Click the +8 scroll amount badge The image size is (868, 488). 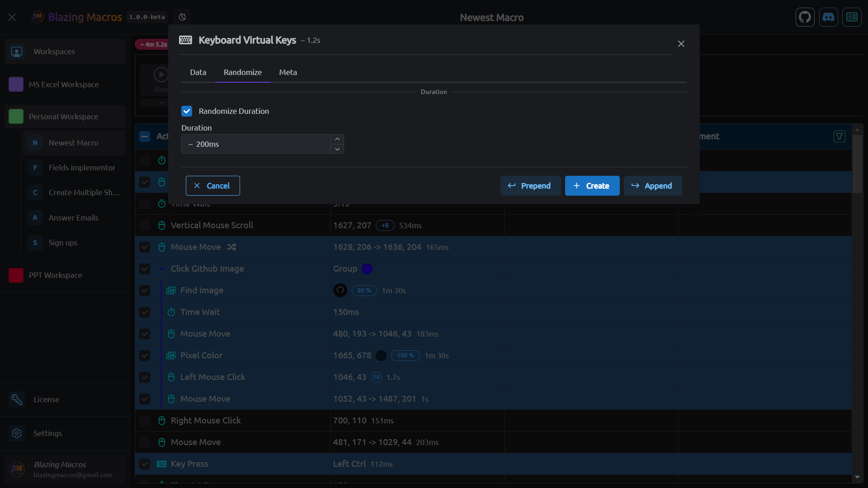coord(385,225)
